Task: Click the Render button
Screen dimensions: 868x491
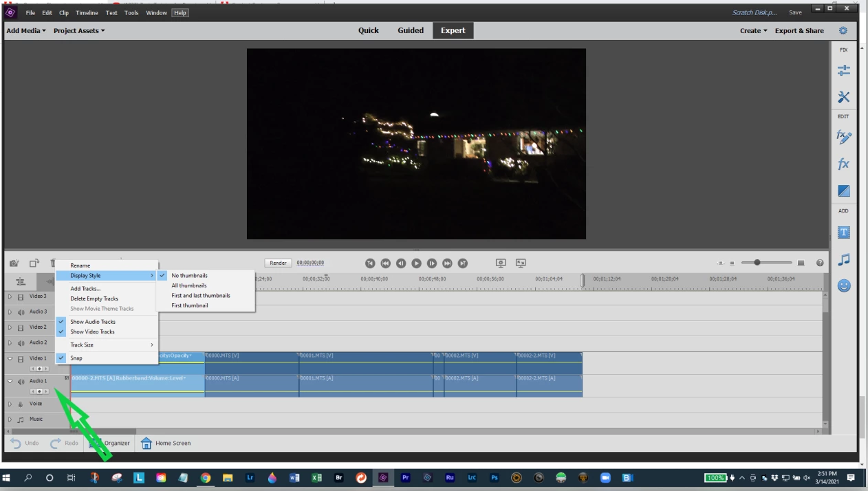Action: [x=278, y=263]
